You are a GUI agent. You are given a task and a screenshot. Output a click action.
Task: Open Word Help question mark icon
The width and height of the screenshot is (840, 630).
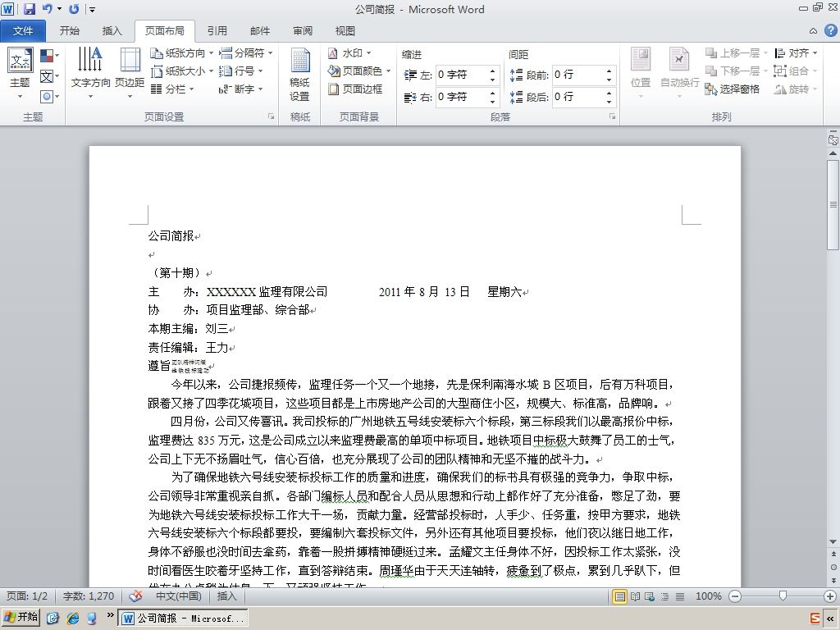click(x=830, y=30)
